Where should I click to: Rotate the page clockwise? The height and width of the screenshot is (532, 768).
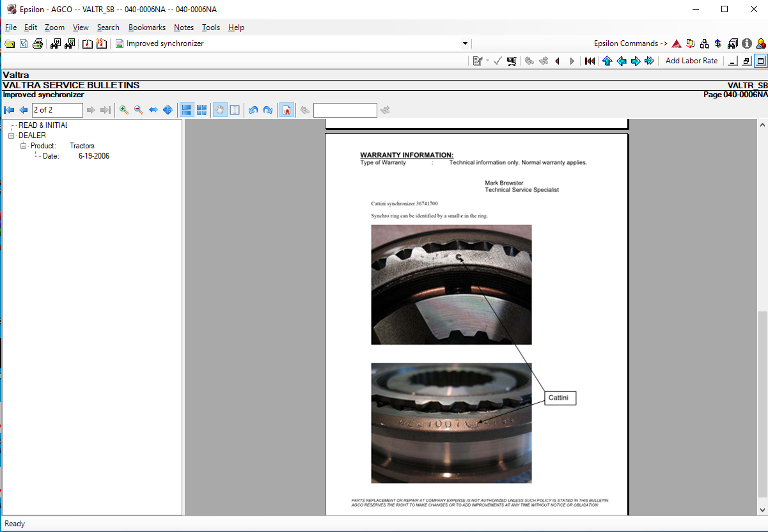tap(268, 110)
